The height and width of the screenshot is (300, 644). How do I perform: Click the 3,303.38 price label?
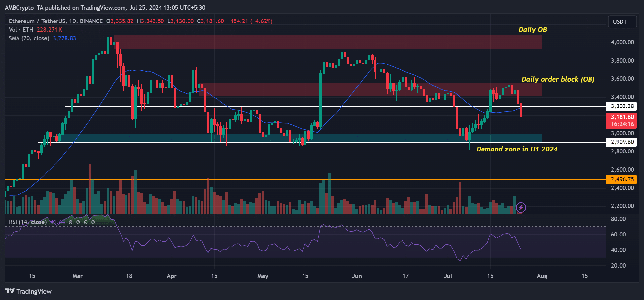pos(622,106)
